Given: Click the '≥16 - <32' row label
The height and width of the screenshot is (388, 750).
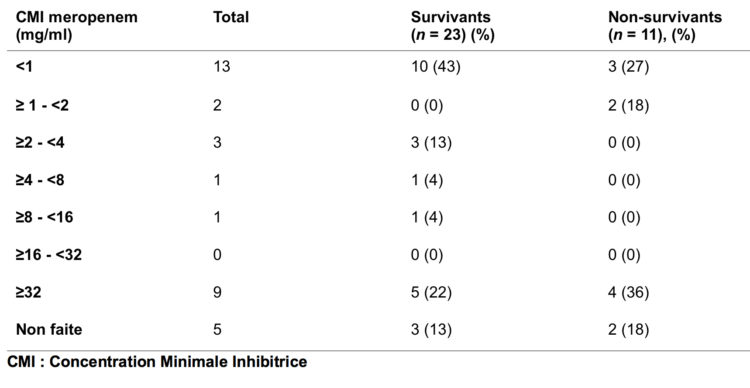Looking at the screenshot, I should (49, 255).
